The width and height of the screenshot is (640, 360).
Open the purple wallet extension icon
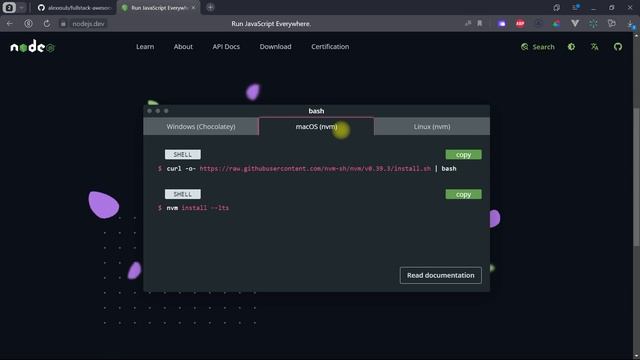pyautogui.click(x=502, y=24)
